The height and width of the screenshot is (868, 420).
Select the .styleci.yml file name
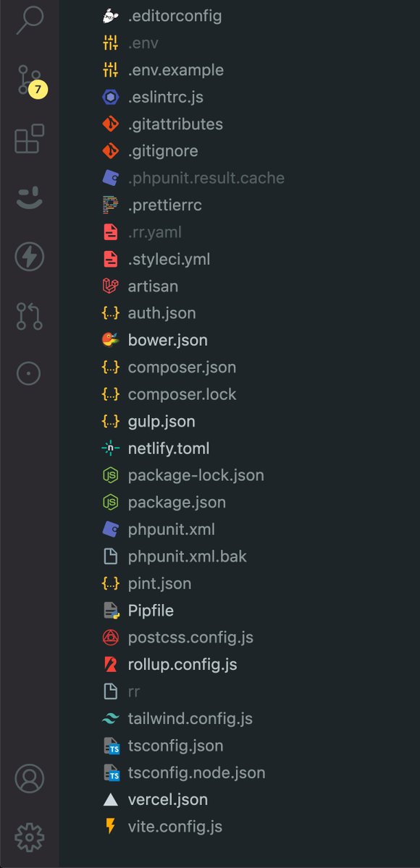pyautogui.click(x=169, y=259)
